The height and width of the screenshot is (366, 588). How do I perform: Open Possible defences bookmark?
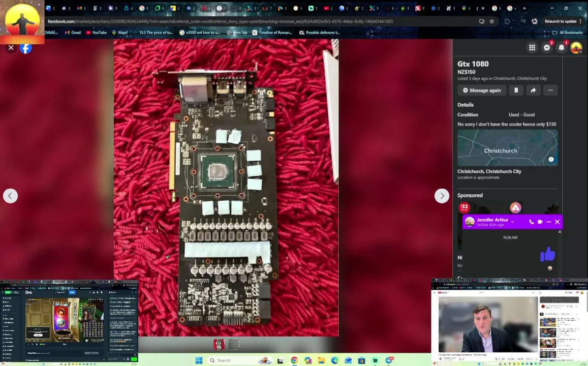click(319, 33)
